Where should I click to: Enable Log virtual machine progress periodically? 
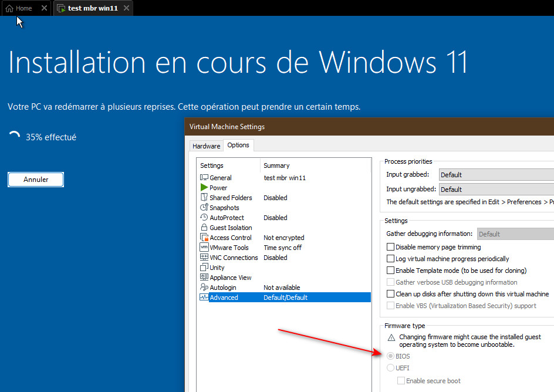tap(390, 259)
